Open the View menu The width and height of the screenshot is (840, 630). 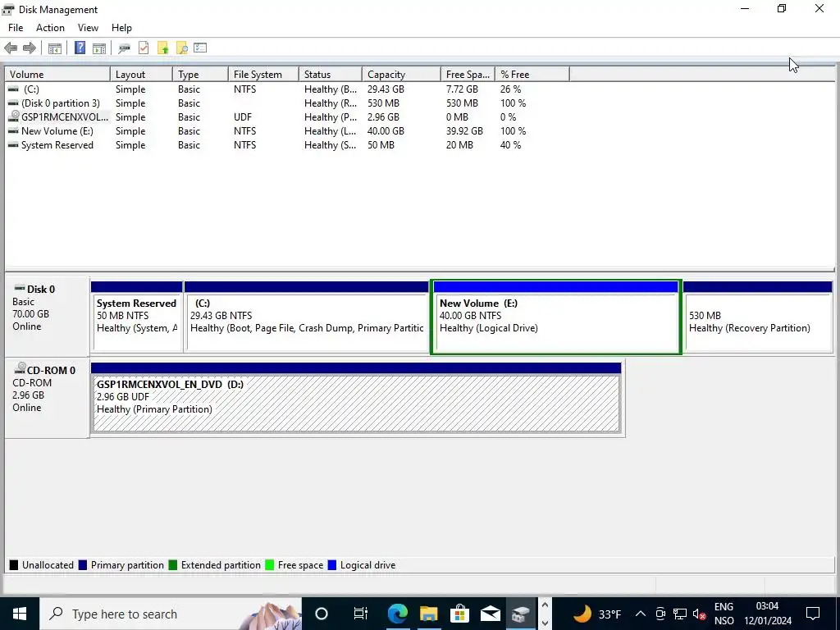(x=88, y=28)
